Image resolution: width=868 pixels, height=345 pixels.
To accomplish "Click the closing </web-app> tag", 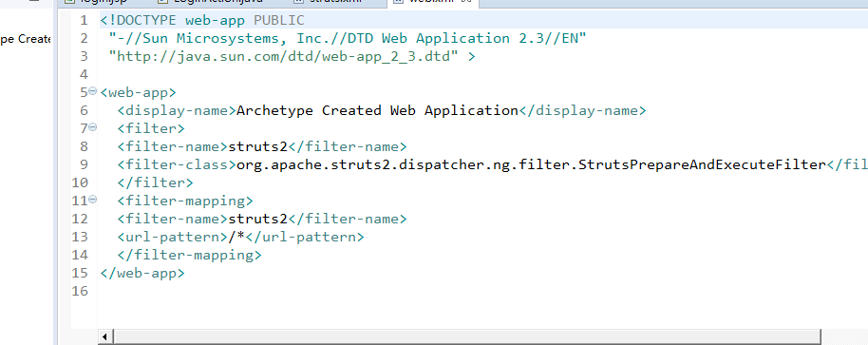I will (x=142, y=273).
